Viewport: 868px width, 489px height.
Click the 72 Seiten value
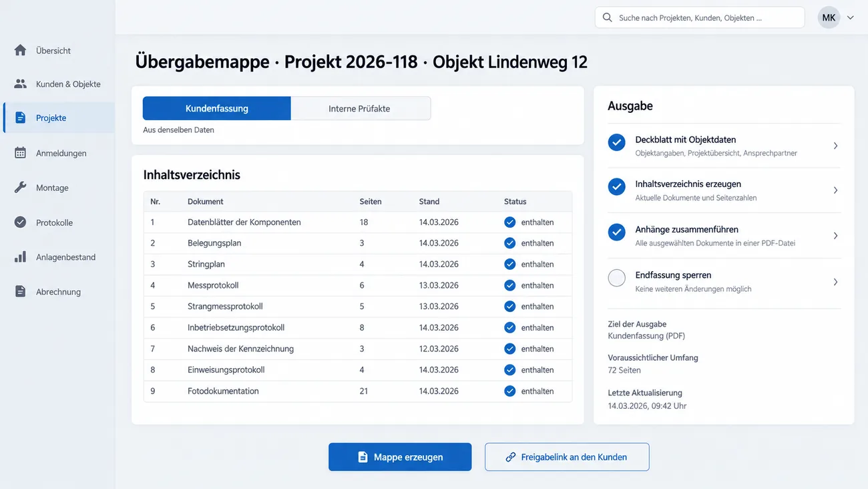coord(624,370)
